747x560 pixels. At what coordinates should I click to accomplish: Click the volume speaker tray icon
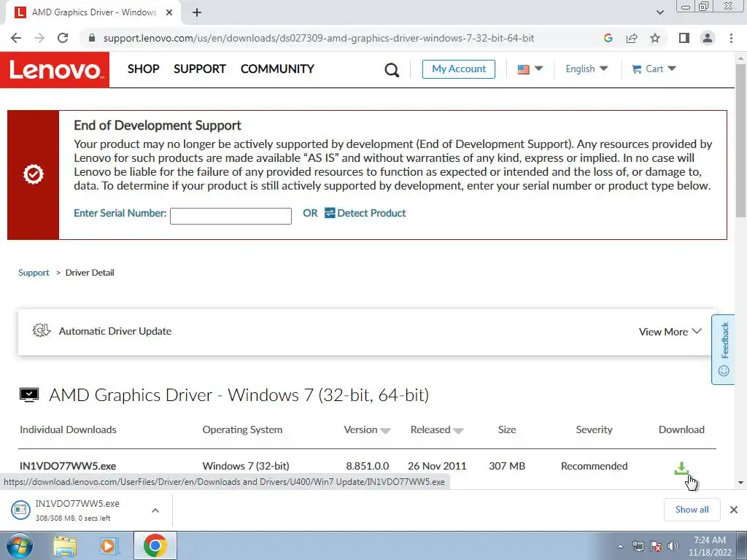tap(673, 546)
